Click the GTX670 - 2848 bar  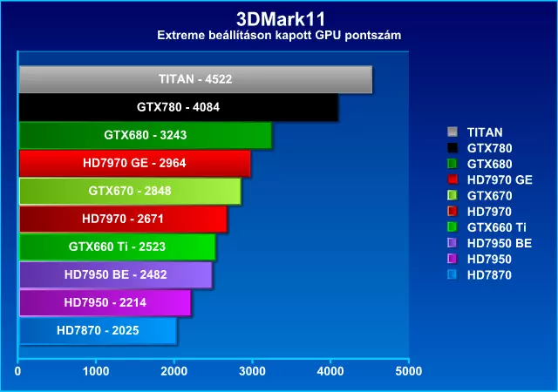pos(129,191)
